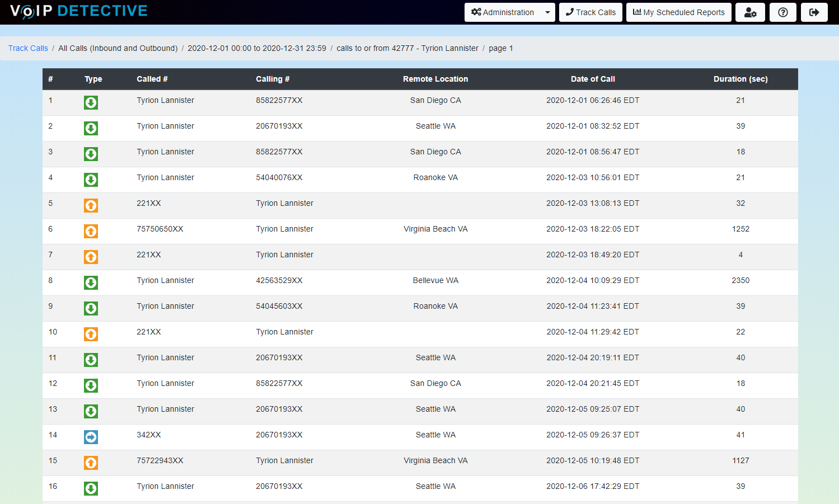Expand the Administration dropdown caret
This screenshot has width=839, height=504.
(547, 12)
